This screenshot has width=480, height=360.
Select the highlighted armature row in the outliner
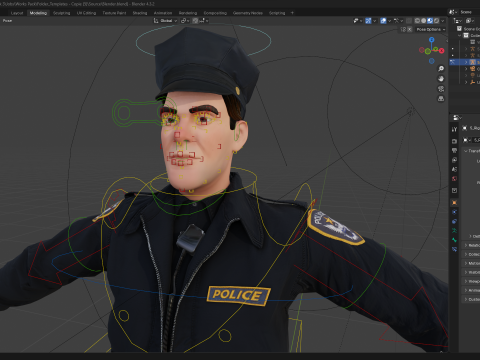tap(465, 62)
